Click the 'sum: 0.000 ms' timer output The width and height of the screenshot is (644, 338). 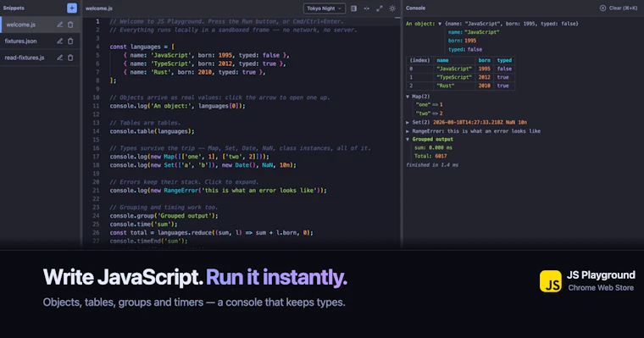433,148
